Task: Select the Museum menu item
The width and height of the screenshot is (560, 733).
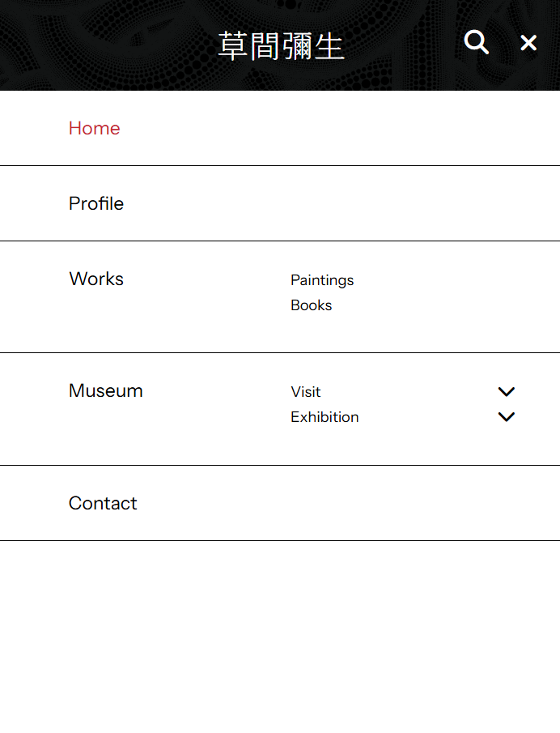Action: [105, 390]
